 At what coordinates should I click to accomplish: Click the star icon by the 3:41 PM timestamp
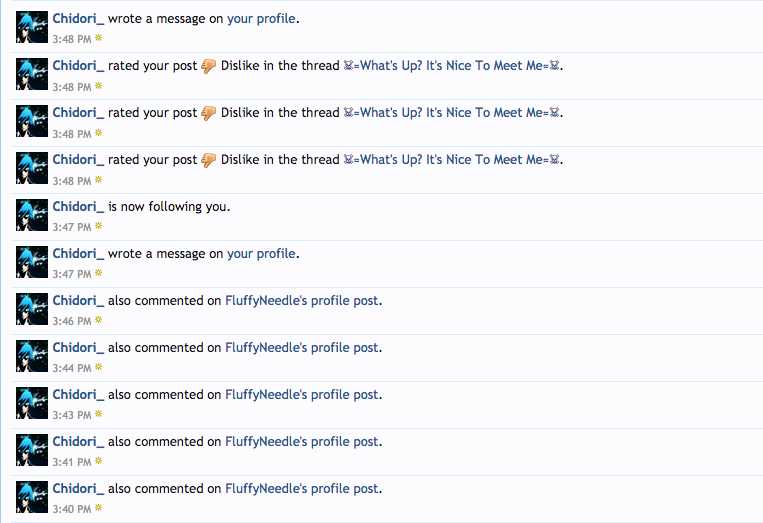coord(98,462)
